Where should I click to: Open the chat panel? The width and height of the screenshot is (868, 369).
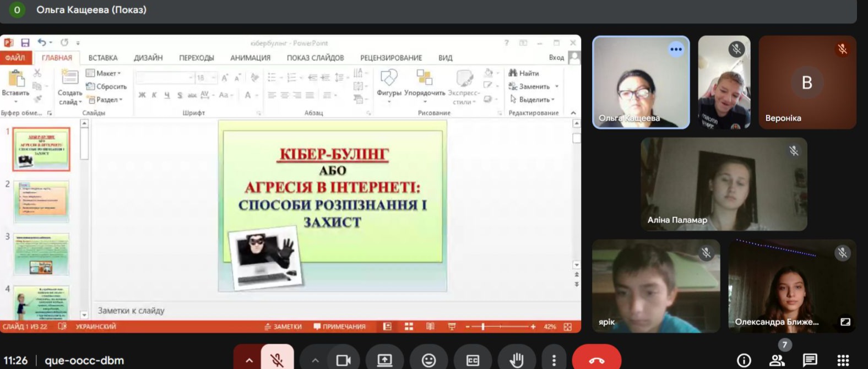810,360
